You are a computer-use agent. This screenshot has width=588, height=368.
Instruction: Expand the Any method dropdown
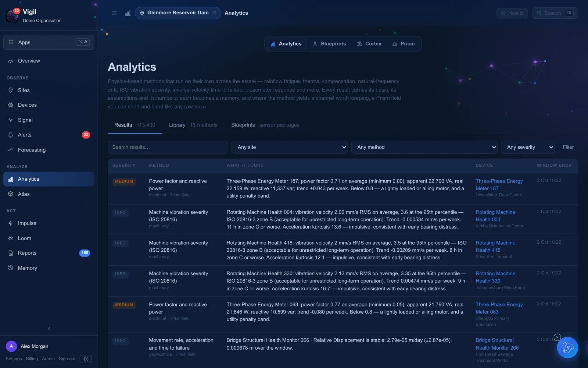pos(424,147)
